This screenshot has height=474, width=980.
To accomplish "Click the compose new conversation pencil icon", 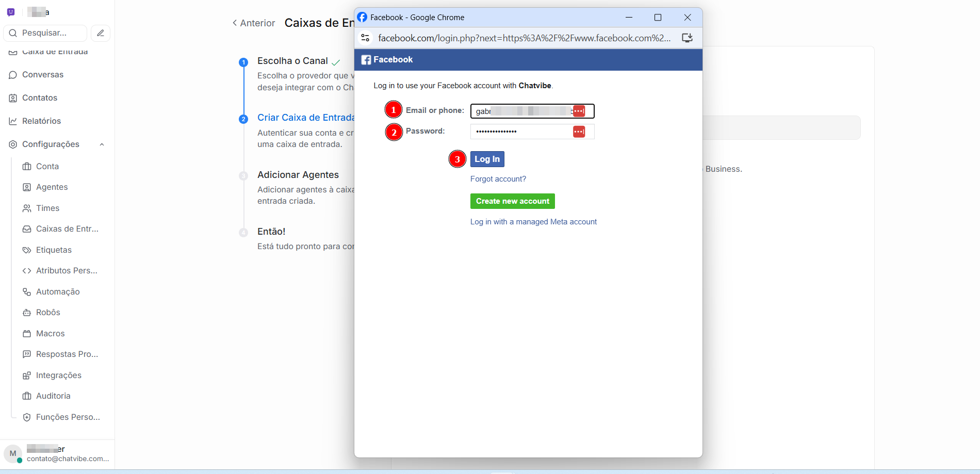I will (x=101, y=33).
